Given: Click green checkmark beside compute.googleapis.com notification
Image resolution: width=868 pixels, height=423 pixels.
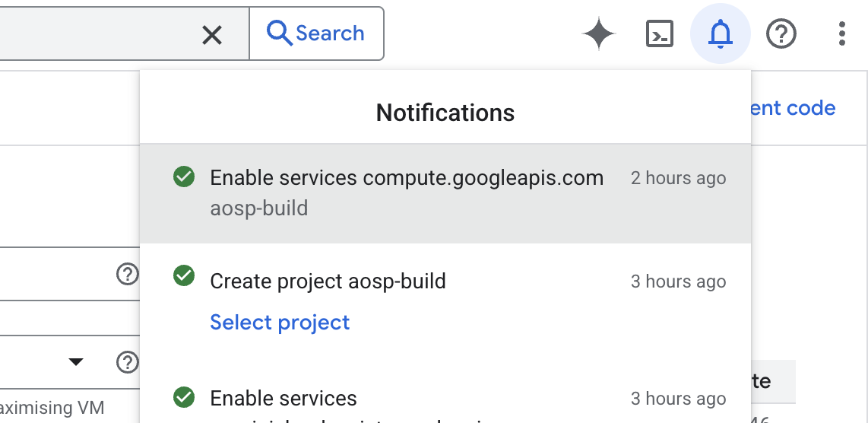Looking at the screenshot, I should (x=183, y=177).
